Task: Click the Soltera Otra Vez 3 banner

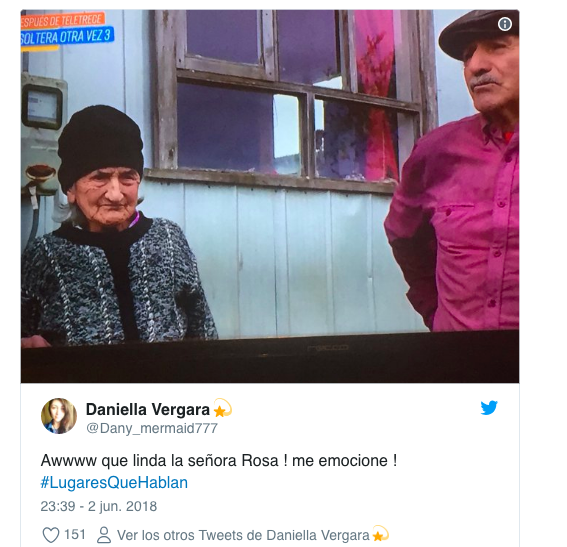Action: click(67, 37)
